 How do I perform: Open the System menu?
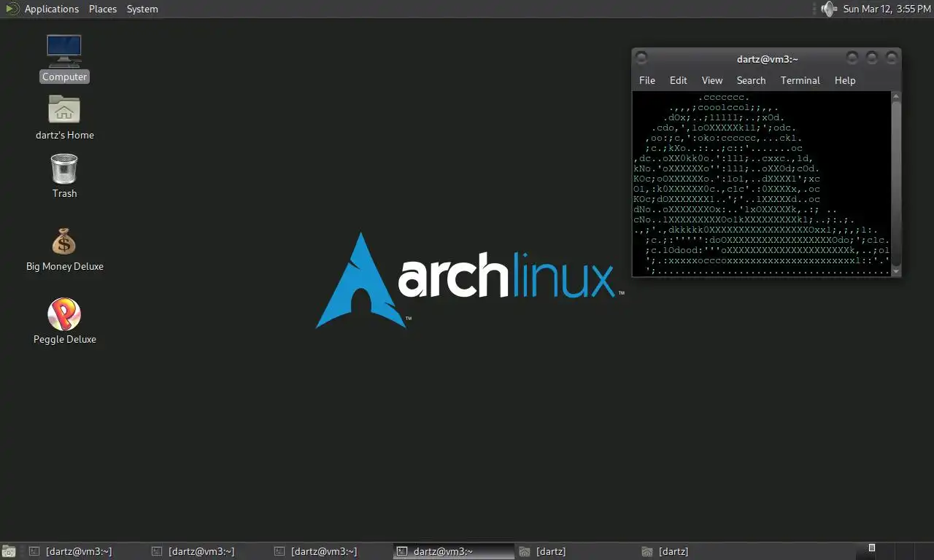(142, 9)
